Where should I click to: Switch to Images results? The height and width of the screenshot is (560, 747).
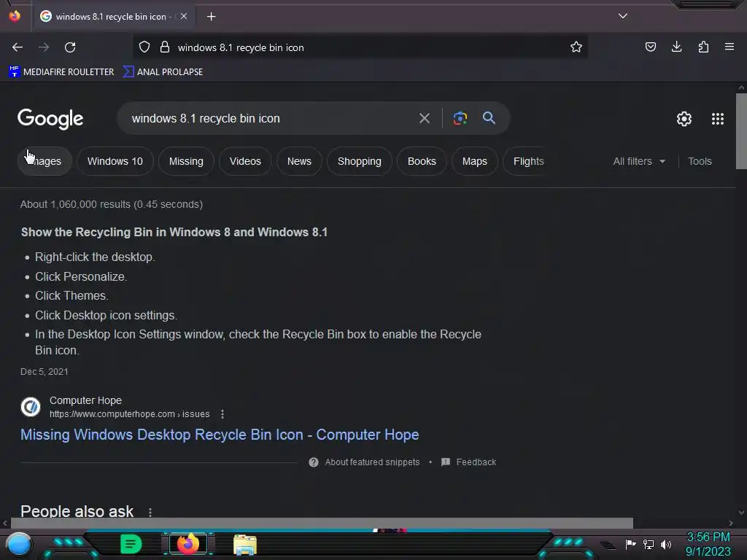pos(44,161)
